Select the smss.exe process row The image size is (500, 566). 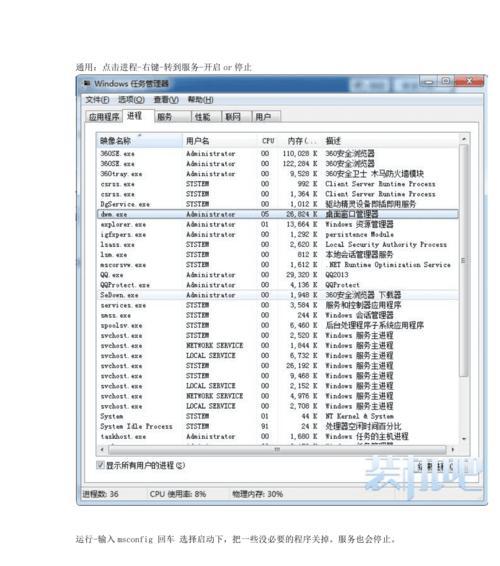click(278, 315)
